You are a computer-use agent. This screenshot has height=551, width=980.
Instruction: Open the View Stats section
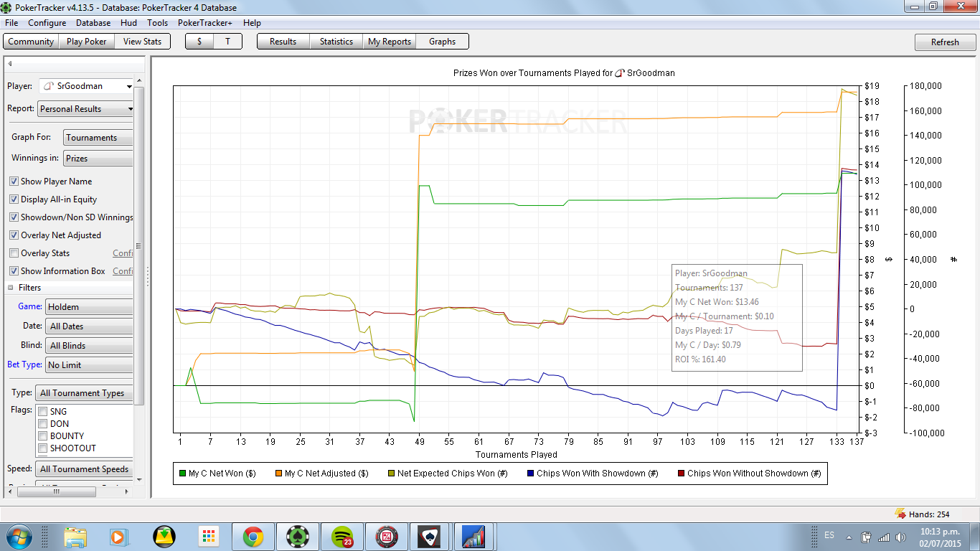click(143, 42)
